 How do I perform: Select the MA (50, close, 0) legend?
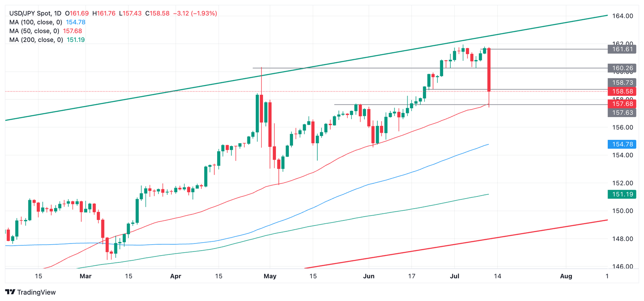tap(34, 31)
